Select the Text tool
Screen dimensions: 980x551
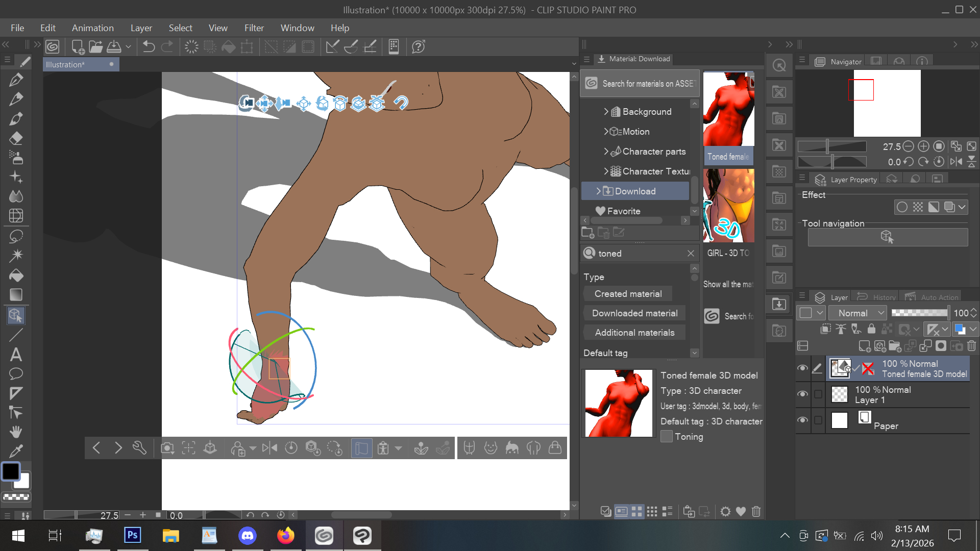[x=16, y=355]
